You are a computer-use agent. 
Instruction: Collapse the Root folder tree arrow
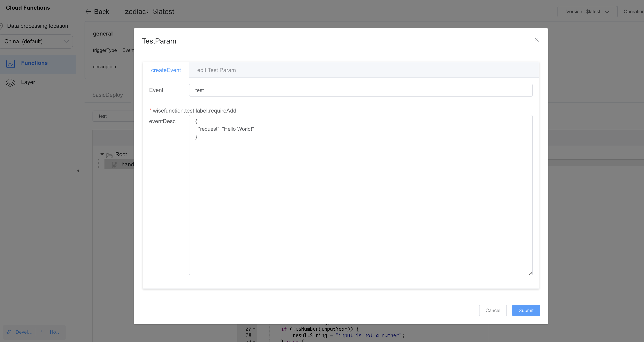tap(102, 154)
